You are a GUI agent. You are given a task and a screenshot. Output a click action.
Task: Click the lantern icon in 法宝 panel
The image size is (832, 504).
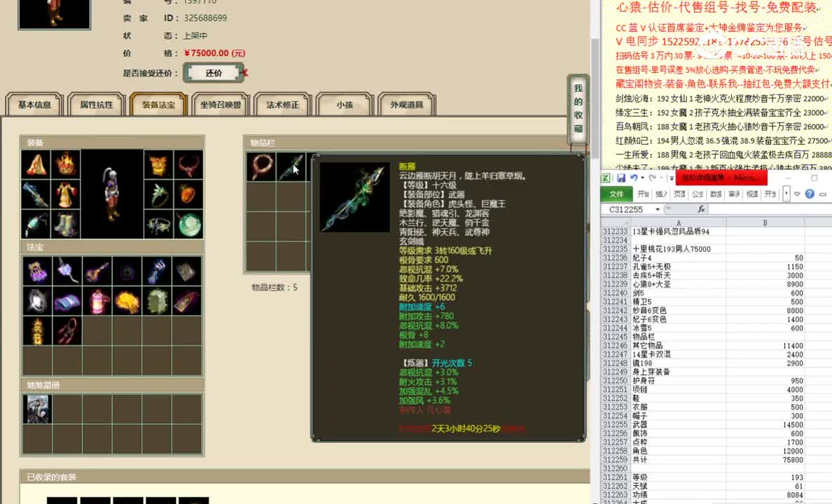point(97,300)
